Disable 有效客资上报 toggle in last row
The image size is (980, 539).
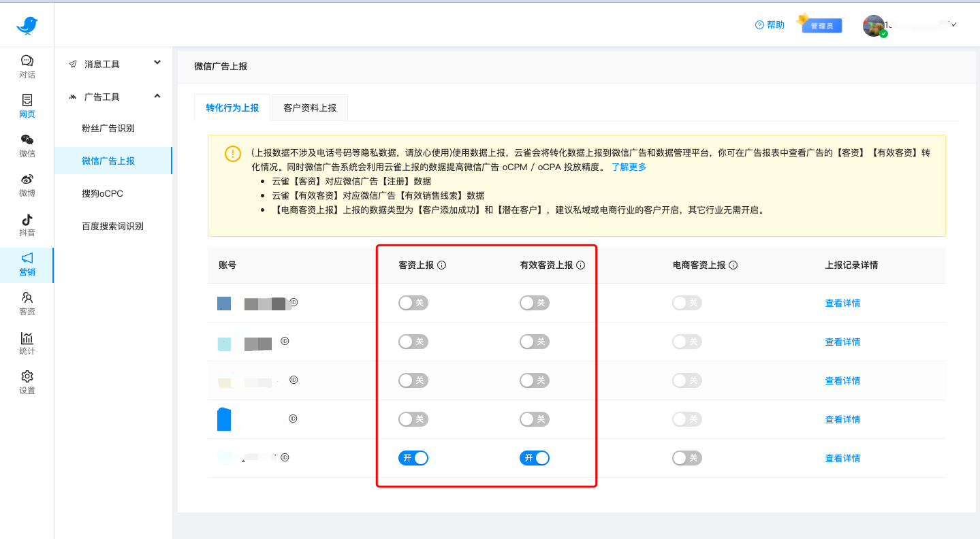pyautogui.click(x=535, y=458)
